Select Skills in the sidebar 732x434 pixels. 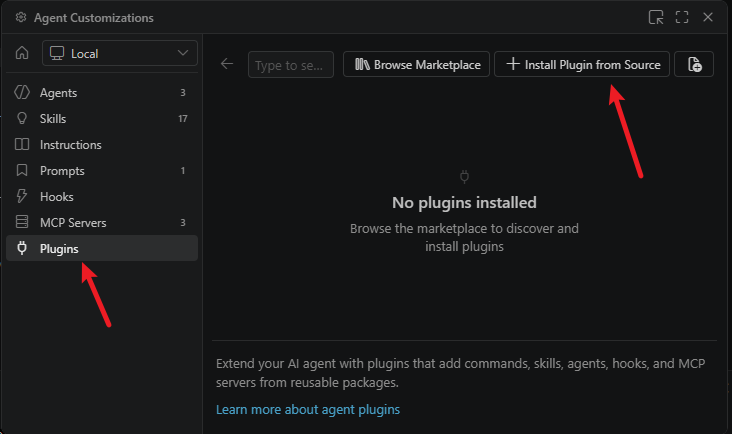point(102,119)
